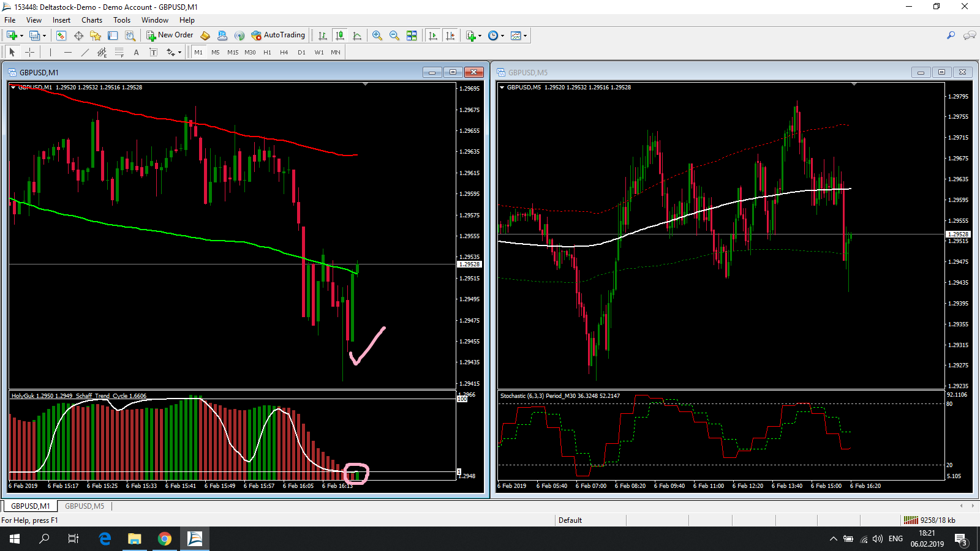The height and width of the screenshot is (551, 980).
Task: Switch to the M1 timeframe
Action: tap(198, 52)
